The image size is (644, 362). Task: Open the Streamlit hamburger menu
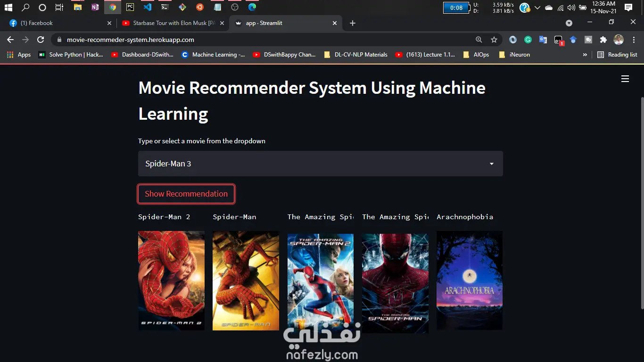click(x=625, y=79)
